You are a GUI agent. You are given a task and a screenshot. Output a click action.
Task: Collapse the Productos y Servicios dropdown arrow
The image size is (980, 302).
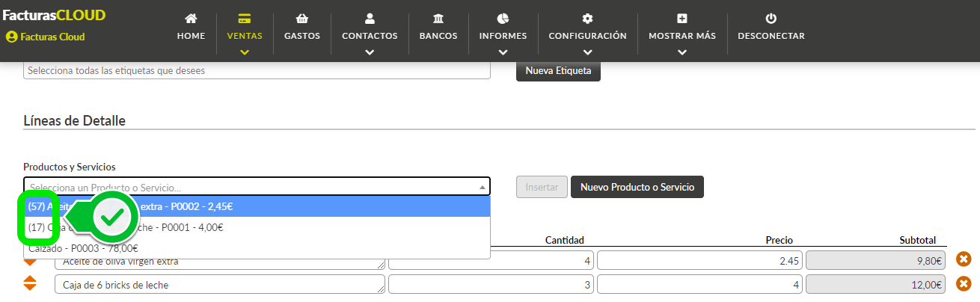pyautogui.click(x=482, y=187)
